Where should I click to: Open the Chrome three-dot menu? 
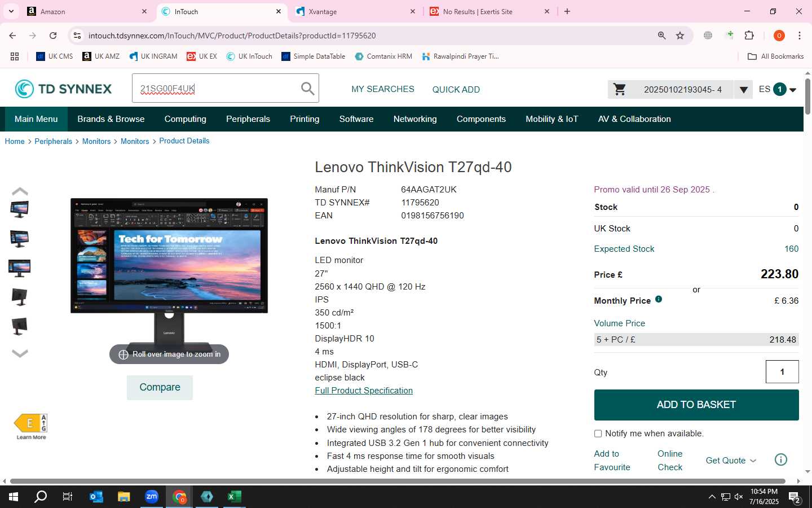tap(799, 36)
